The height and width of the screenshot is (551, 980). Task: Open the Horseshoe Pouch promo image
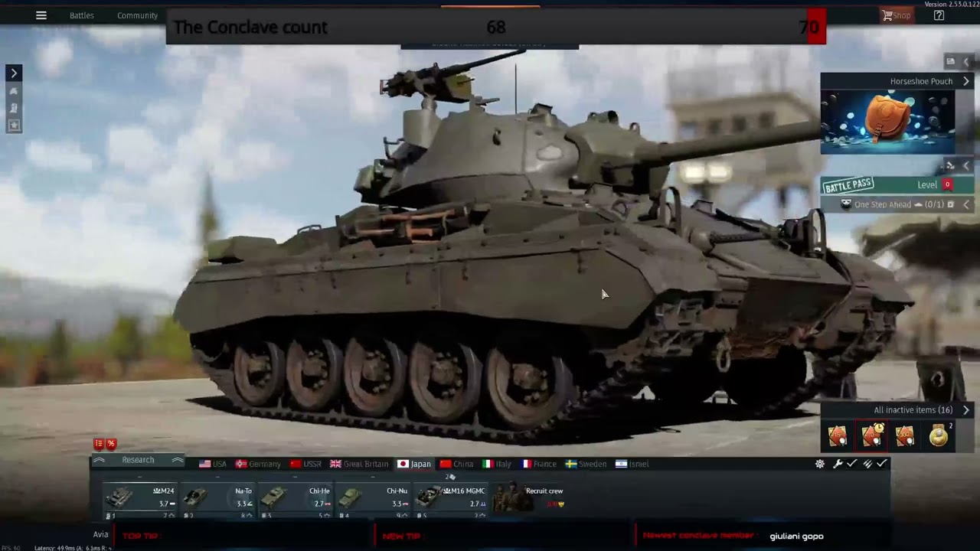pyautogui.click(x=888, y=122)
